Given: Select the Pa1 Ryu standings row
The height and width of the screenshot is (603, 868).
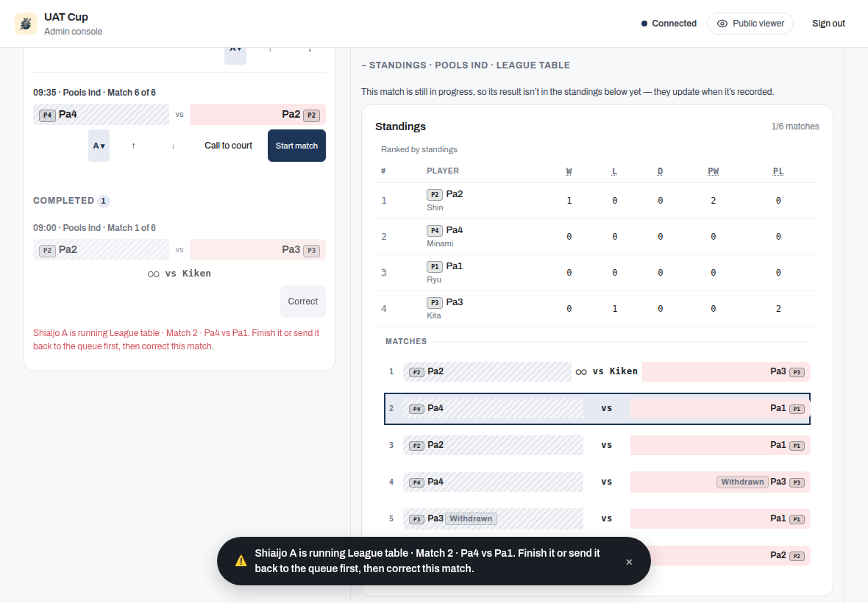Looking at the screenshot, I should coord(597,273).
